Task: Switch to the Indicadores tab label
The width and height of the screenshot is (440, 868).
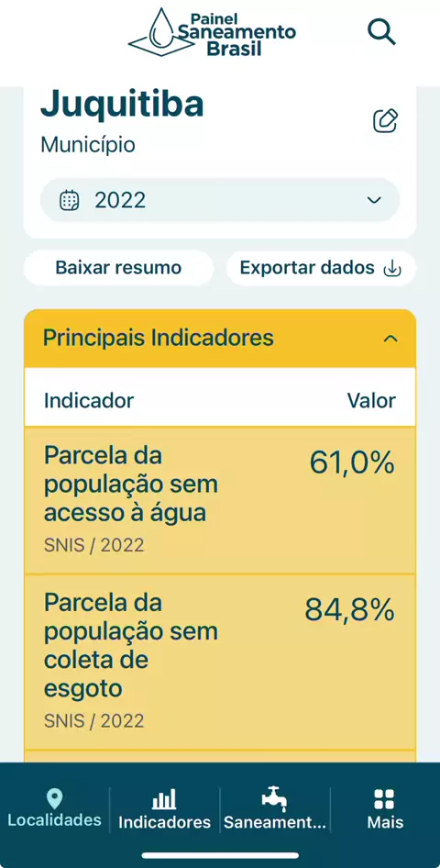Action: [x=165, y=822]
